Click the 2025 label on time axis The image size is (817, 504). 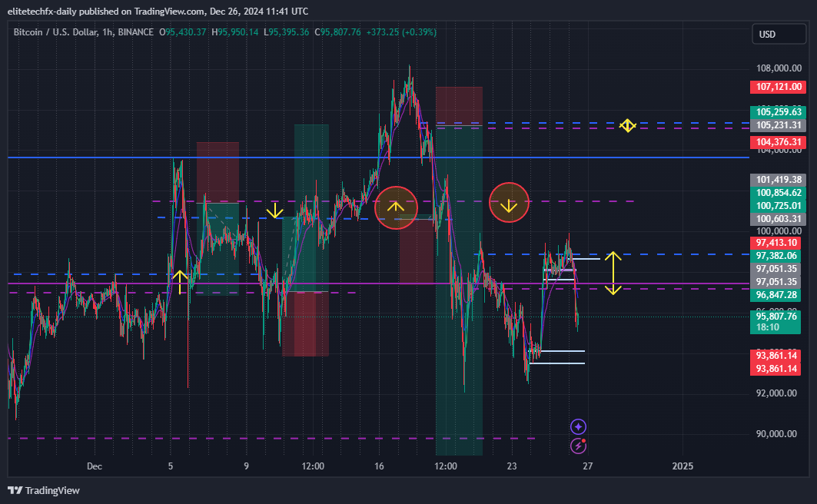pos(682,466)
